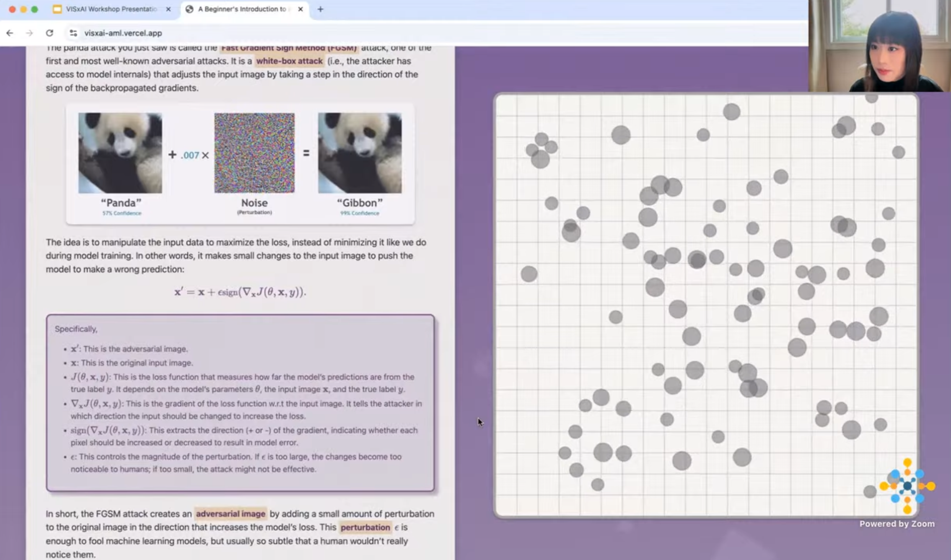Click the browser forward arrow

click(29, 33)
